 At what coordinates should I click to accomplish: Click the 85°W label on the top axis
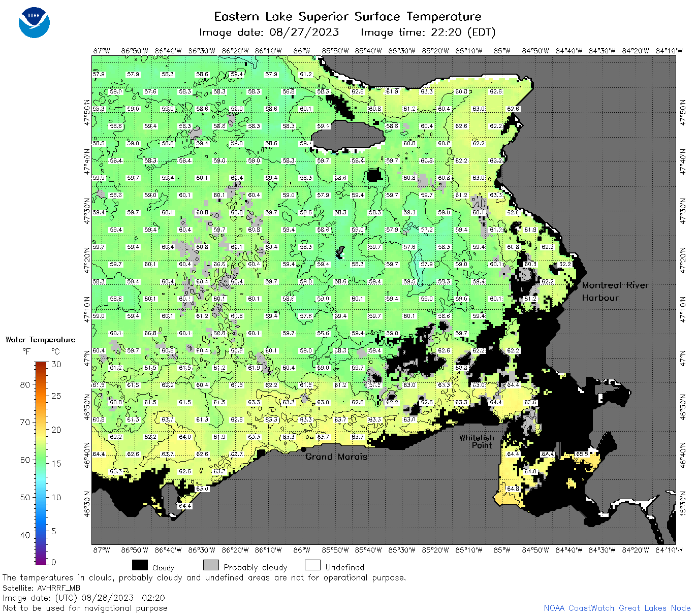pyautogui.click(x=502, y=51)
